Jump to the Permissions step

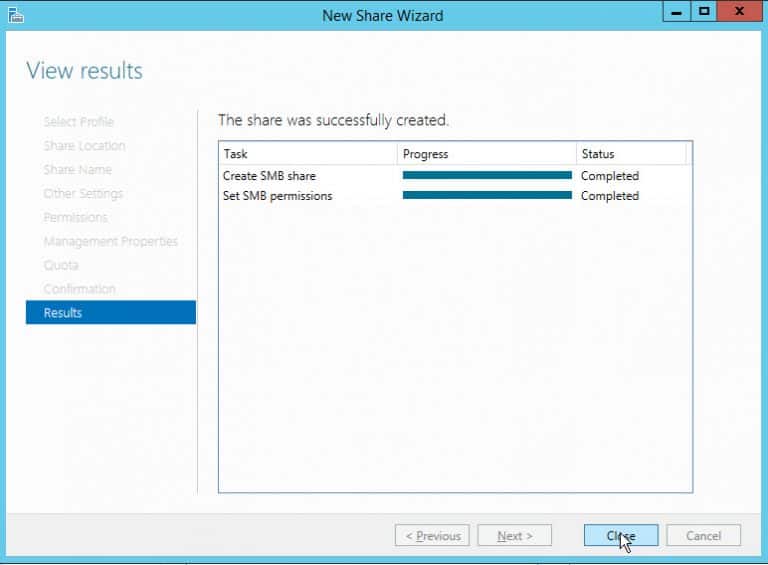pos(75,218)
